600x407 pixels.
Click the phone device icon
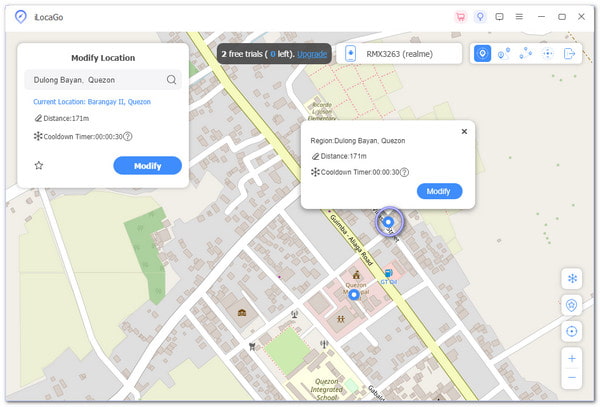(x=351, y=54)
